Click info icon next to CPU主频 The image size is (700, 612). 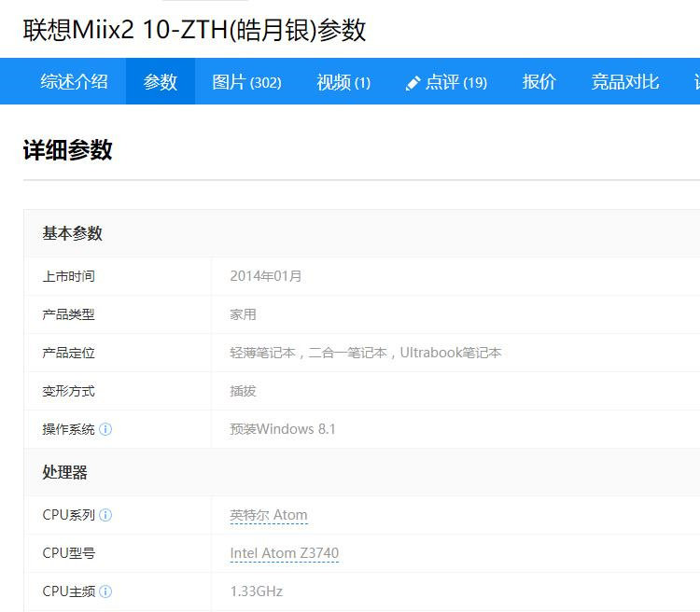pyautogui.click(x=105, y=591)
